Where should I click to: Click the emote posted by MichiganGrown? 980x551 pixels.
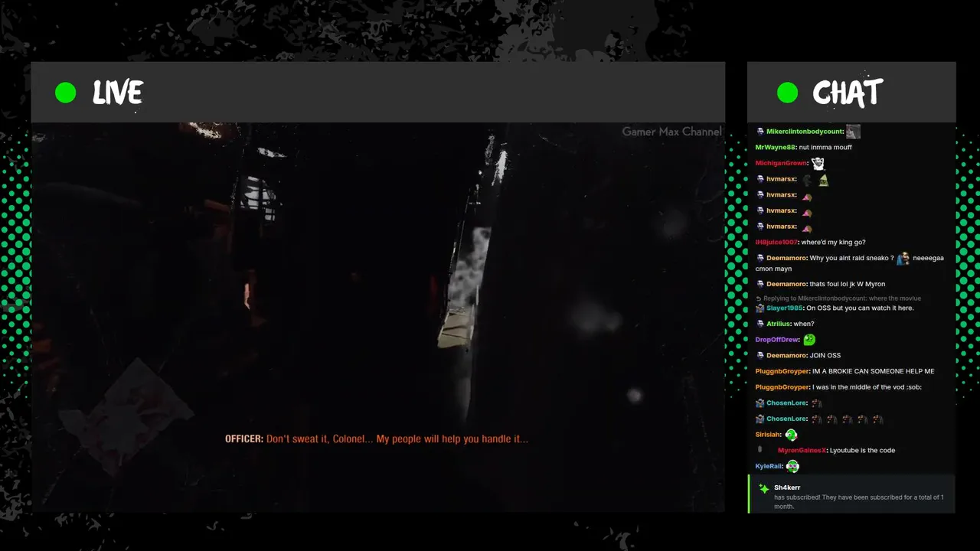[818, 163]
